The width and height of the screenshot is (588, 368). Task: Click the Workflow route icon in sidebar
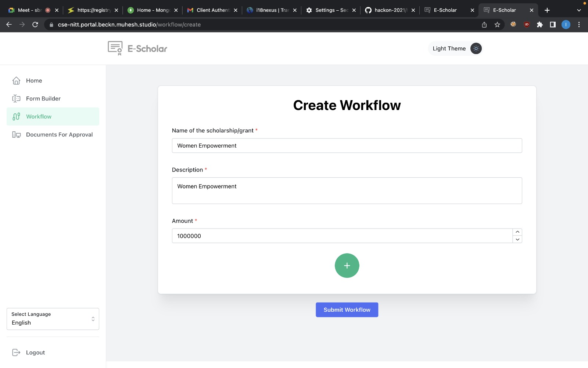click(16, 117)
